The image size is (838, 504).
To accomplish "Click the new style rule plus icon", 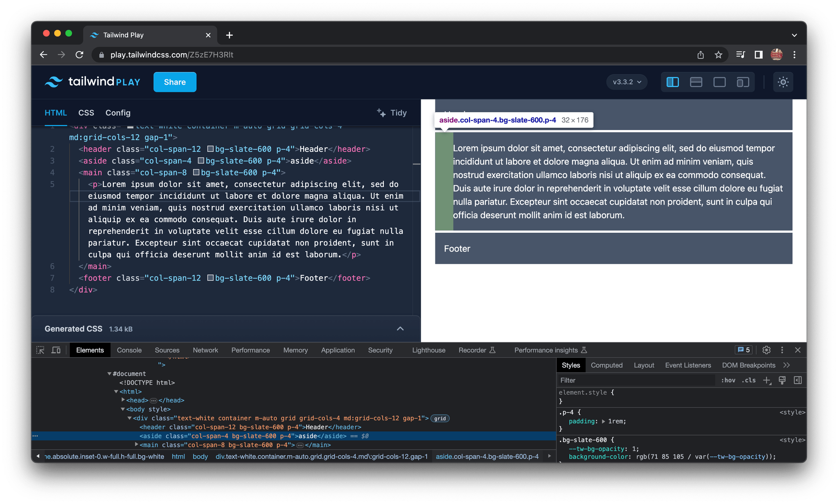I will pyautogui.click(x=767, y=380).
